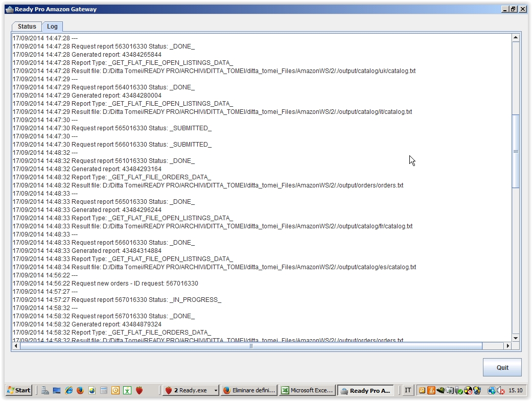Click the line 'Generated report: 43484879324'
Image resolution: width=532 pixels, height=401 pixels.
pyautogui.click(x=87, y=324)
